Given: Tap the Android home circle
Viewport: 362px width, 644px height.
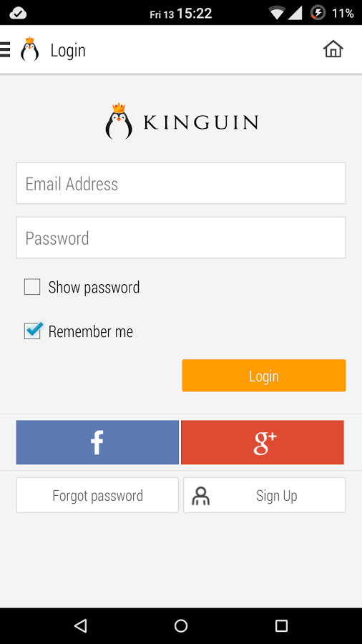Looking at the screenshot, I should click(x=181, y=625).
